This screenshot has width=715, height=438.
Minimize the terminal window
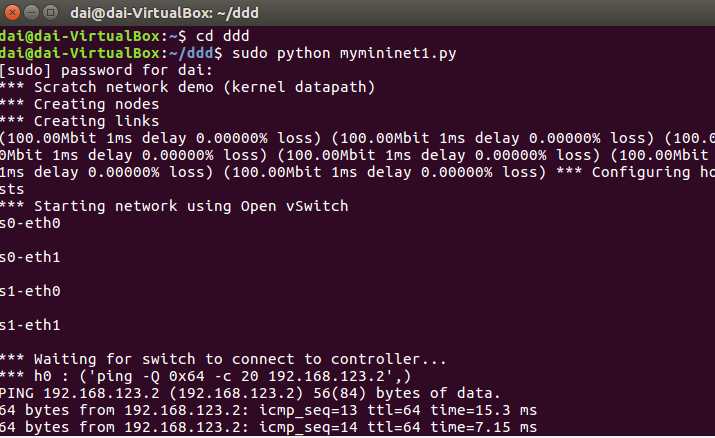pos(31,12)
